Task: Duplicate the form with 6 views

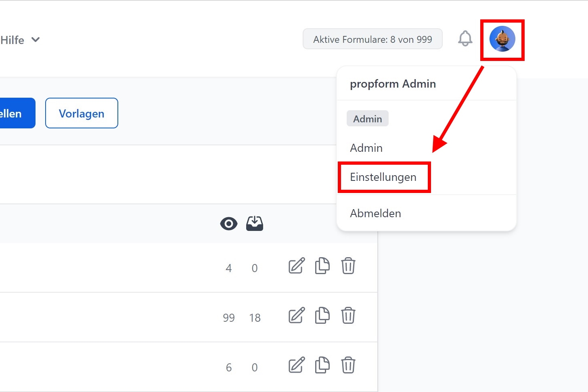Action: click(x=322, y=366)
